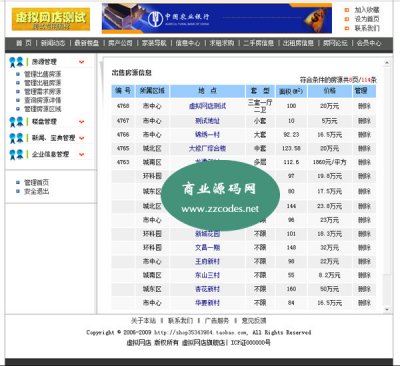Open the 锦绣一村 listing link
The height and width of the screenshot is (366, 400).
(207, 135)
